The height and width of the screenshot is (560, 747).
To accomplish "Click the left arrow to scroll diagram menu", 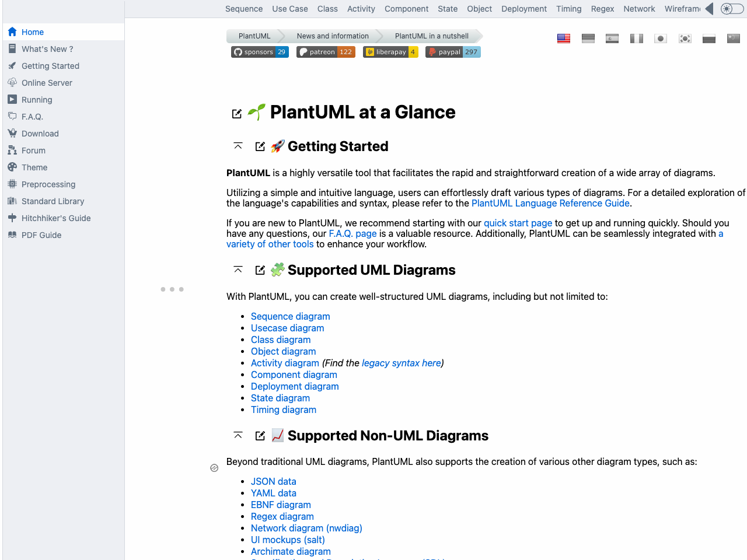I will pos(709,9).
